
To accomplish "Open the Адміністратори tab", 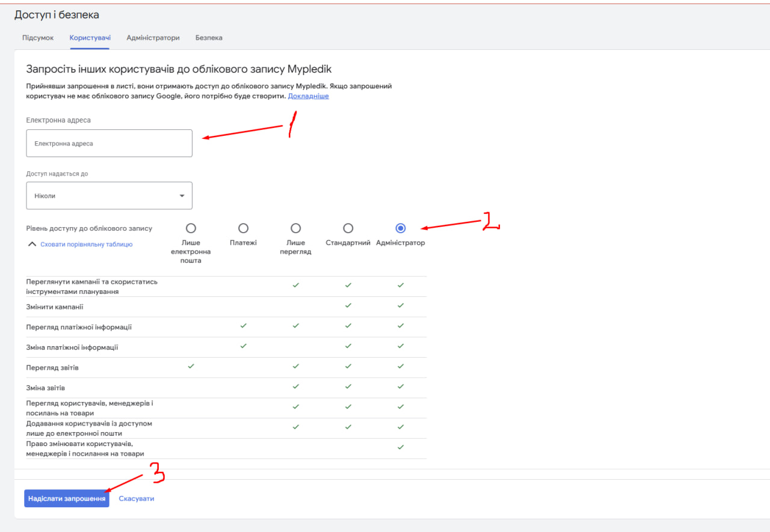I will point(153,38).
